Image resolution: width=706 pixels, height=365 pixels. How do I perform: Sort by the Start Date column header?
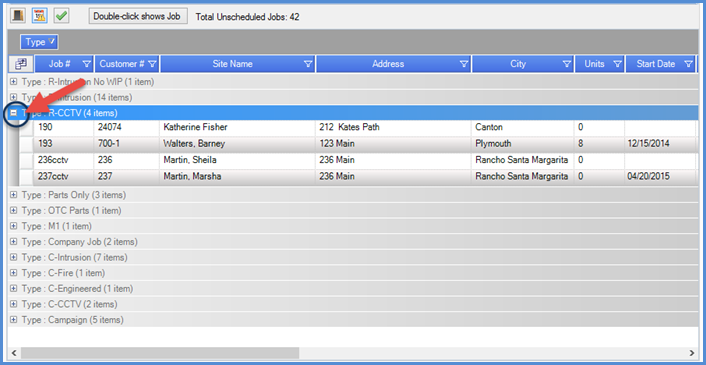(656, 64)
